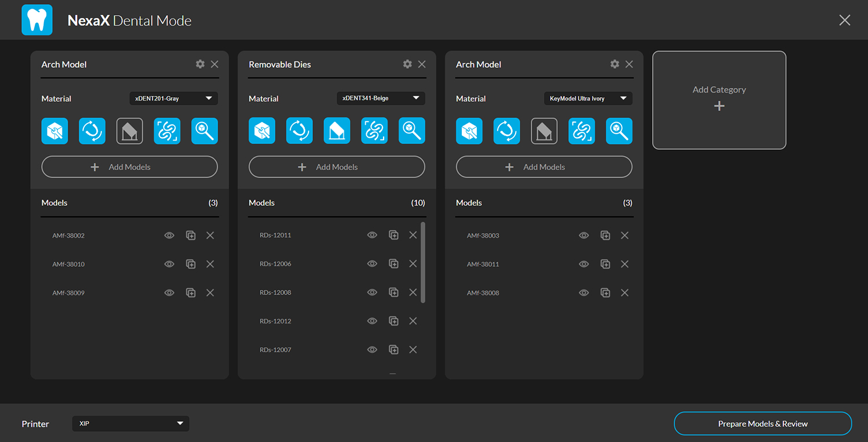Remove the KeyModel Ultra Ivory Arch Model category
Image resolution: width=868 pixels, height=442 pixels.
(629, 64)
